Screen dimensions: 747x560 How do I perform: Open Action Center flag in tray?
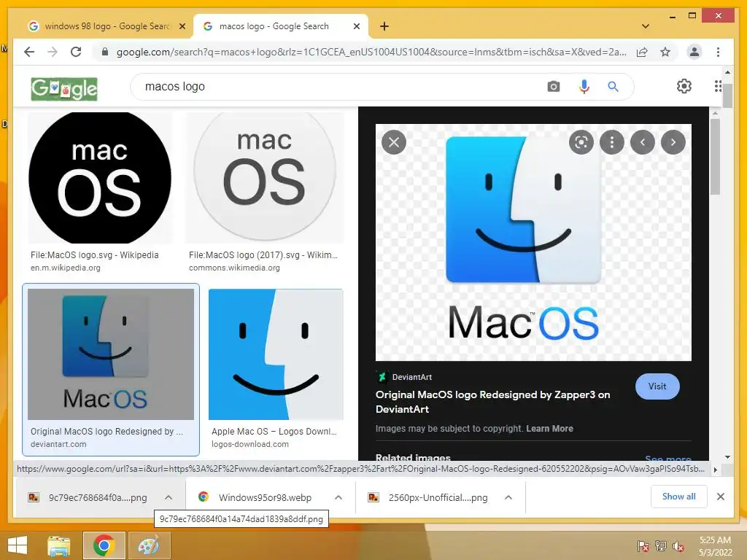pyautogui.click(x=643, y=546)
